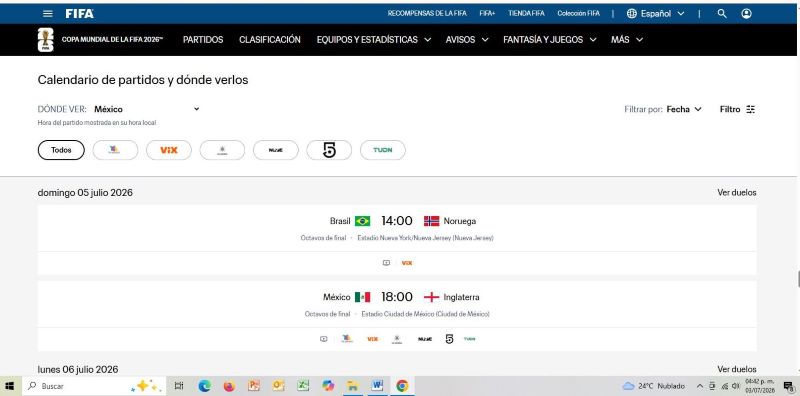Open the Español language selector

click(x=656, y=14)
